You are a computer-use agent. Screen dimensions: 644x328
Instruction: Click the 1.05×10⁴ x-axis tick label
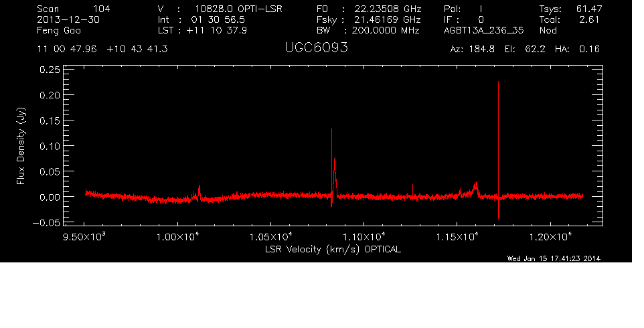click(270, 236)
